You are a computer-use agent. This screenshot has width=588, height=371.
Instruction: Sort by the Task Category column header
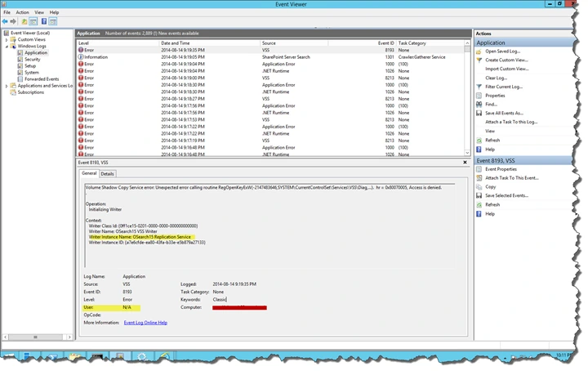pos(430,43)
